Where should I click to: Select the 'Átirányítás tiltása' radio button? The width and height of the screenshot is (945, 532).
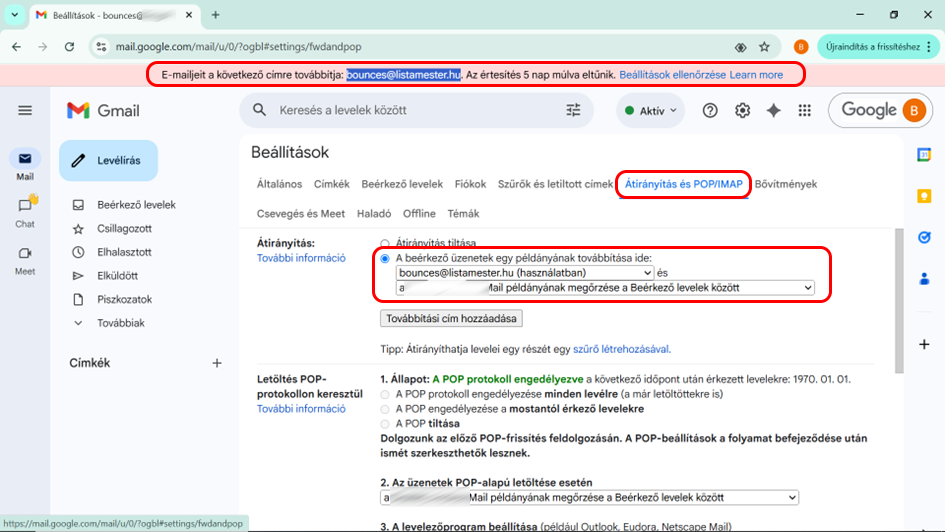385,243
